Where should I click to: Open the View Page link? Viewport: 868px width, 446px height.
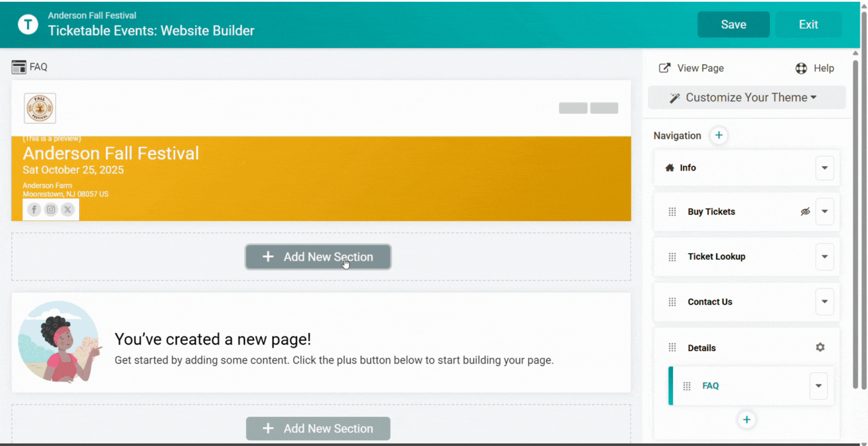point(691,68)
